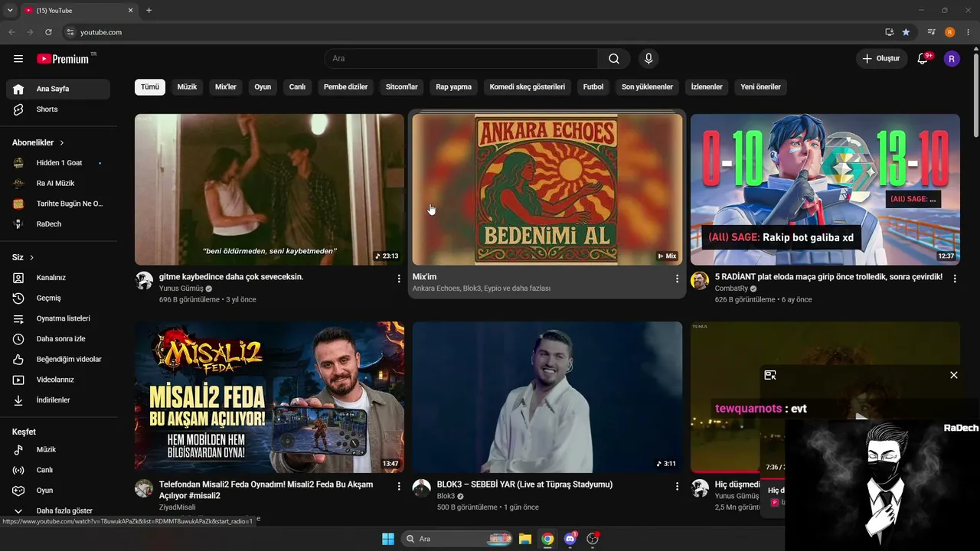Open Geçmiş watch history

pyautogui.click(x=58, y=298)
